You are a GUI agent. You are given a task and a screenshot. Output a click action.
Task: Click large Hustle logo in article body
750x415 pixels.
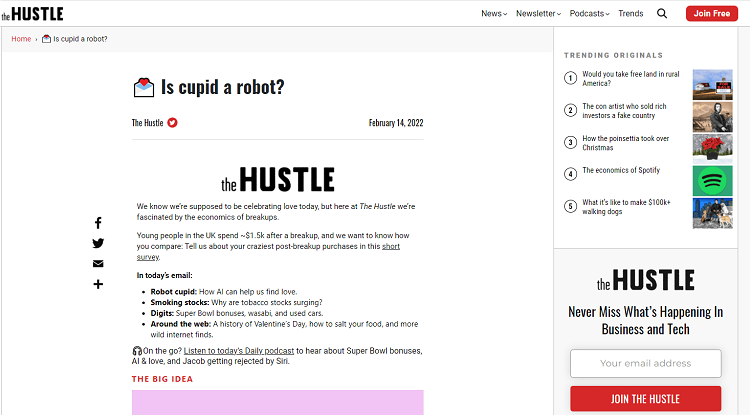(x=277, y=179)
